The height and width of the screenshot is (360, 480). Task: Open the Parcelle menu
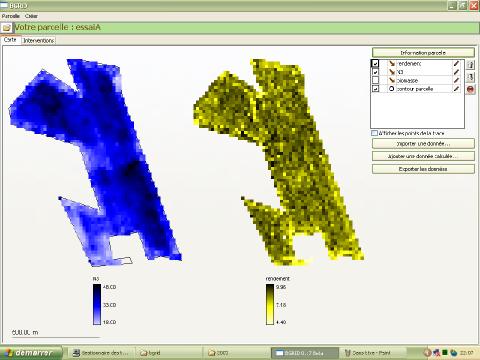pyautogui.click(x=11, y=16)
